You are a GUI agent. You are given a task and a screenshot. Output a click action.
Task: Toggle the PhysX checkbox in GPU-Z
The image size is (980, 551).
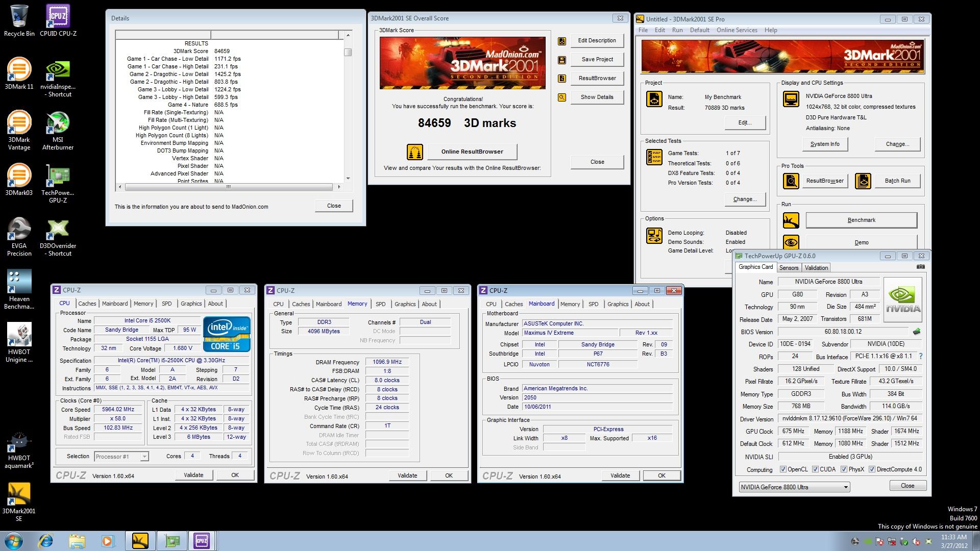pyautogui.click(x=844, y=469)
